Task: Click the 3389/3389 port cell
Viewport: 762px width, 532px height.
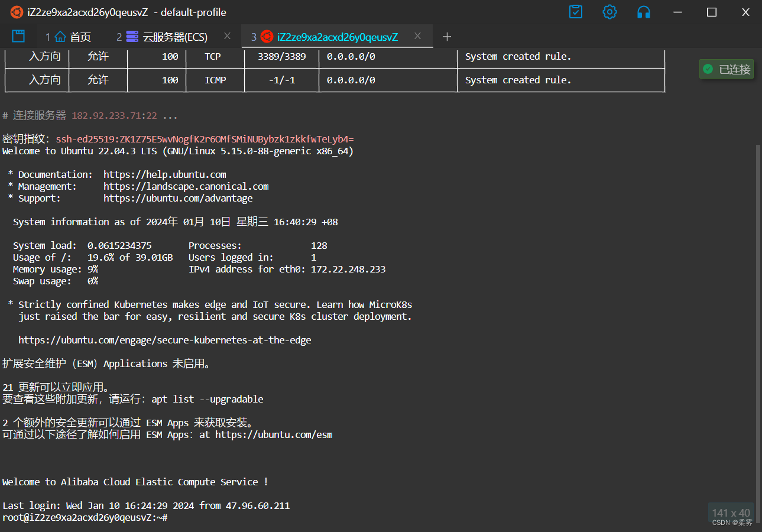Action: tap(282, 56)
